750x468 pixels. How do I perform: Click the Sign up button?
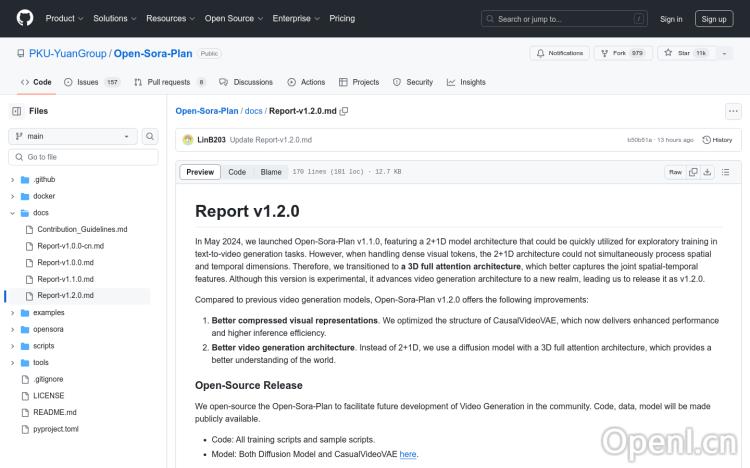(x=713, y=18)
